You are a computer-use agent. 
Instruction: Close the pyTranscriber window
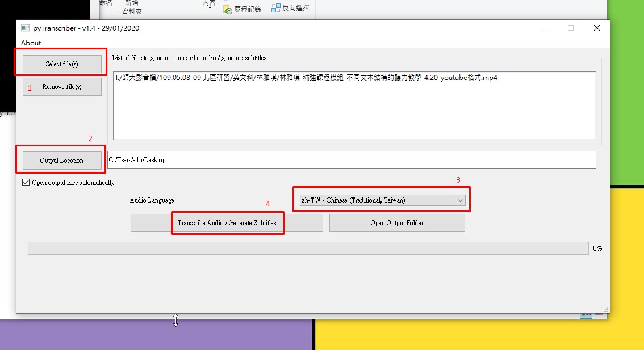[x=597, y=28]
